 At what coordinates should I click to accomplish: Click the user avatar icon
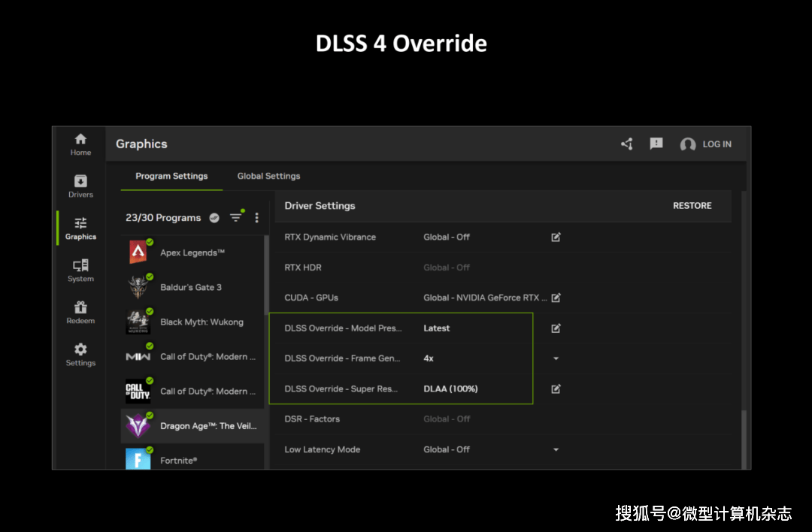pos(688,144)
